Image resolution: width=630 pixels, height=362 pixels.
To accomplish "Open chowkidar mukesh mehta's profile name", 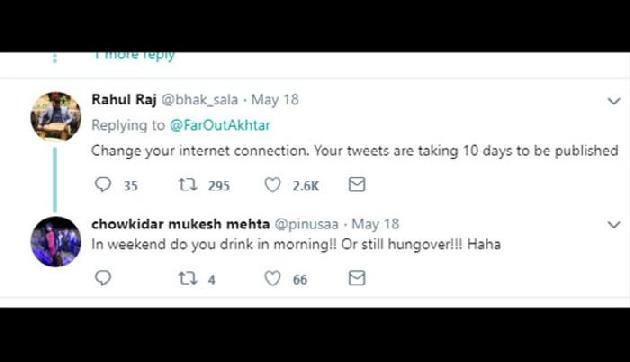I will coord(180,224).
